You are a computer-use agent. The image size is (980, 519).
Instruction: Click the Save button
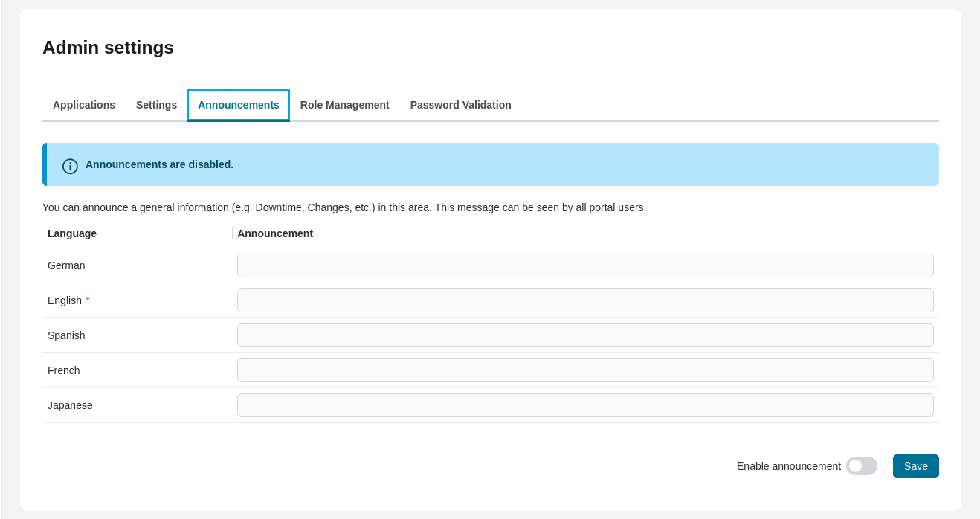[915, 466]
